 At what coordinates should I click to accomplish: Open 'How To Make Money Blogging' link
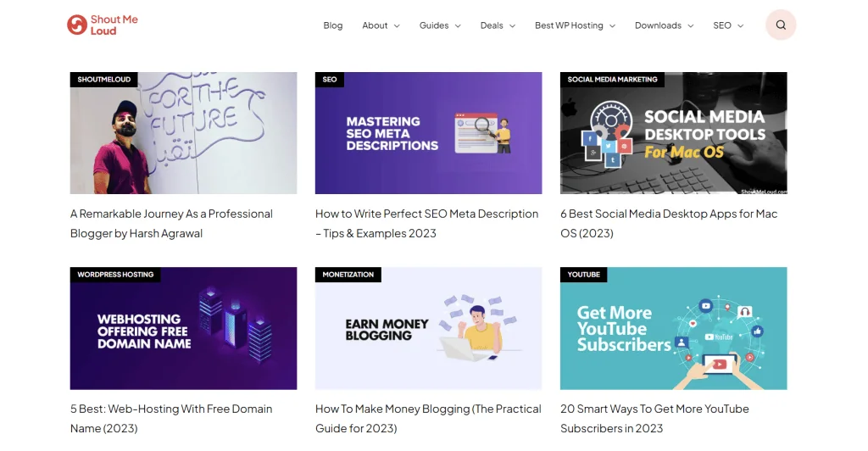click(428, 418)
